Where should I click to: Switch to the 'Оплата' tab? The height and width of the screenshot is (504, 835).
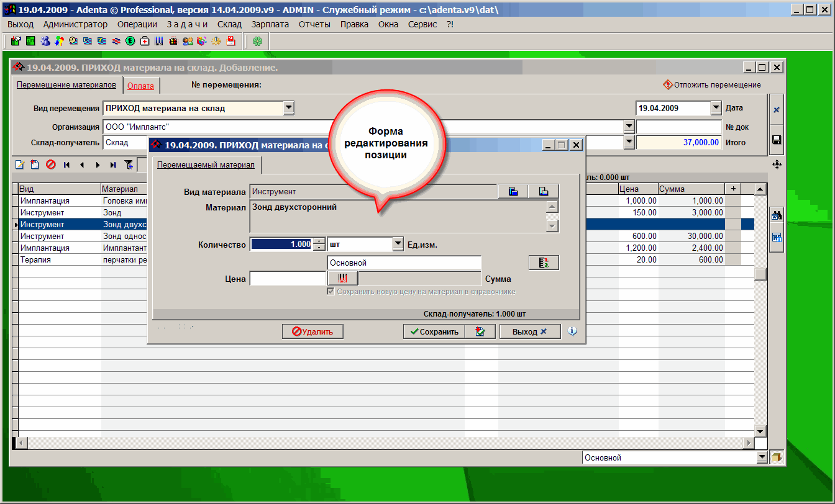(x=140, y=86)
